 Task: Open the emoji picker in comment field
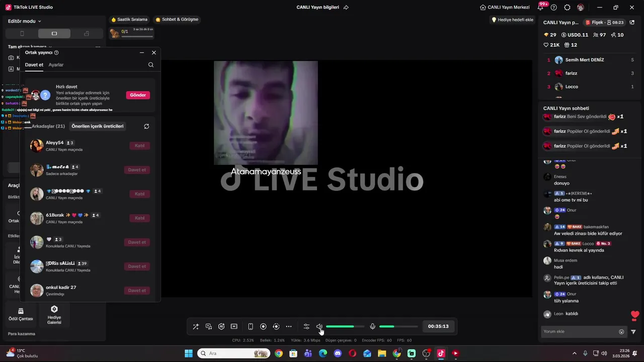click(x=621, y=332)
